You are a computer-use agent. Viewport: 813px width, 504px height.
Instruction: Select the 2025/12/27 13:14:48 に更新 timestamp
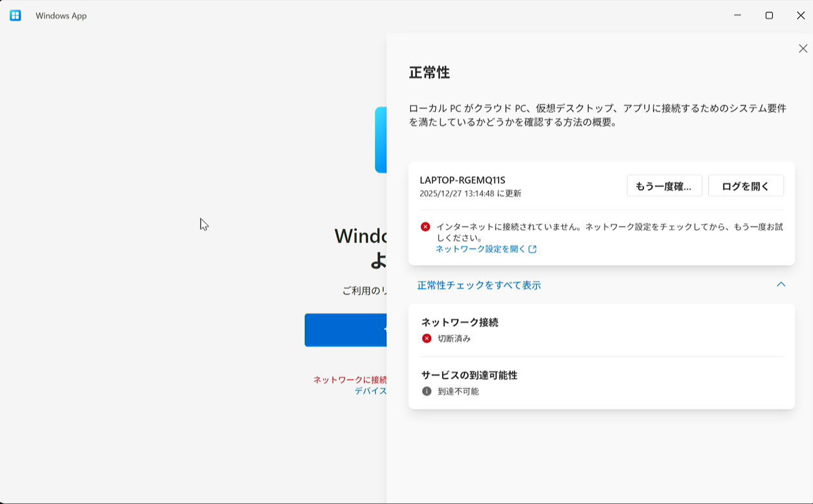pyautogui.click(x=470, y=193)
